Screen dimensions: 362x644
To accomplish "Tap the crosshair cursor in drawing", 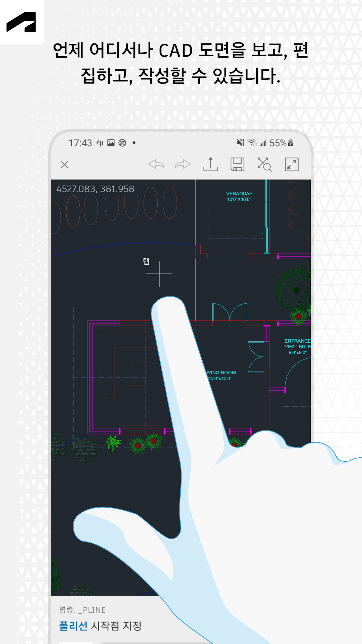I will pyautogui.click(x=159, y=274).
